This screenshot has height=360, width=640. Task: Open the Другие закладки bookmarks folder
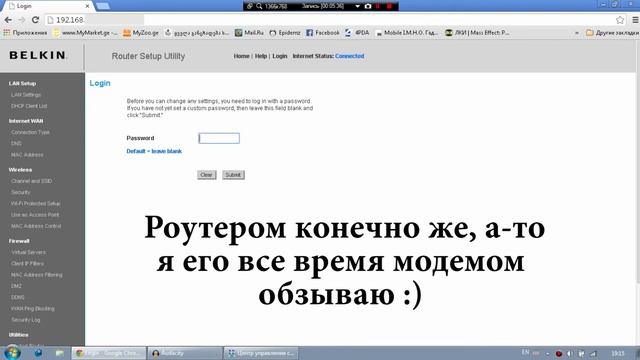(612, 33)
